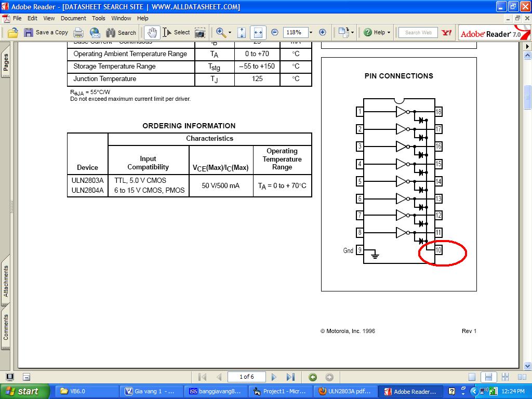Go to the previous page arrow
The image size is (532, 399).
pos(219,377)
